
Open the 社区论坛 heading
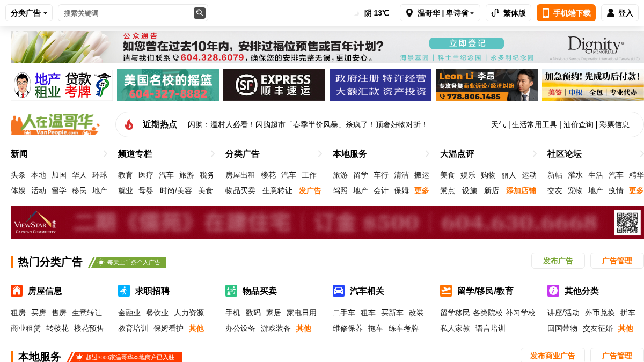(565, 154)
